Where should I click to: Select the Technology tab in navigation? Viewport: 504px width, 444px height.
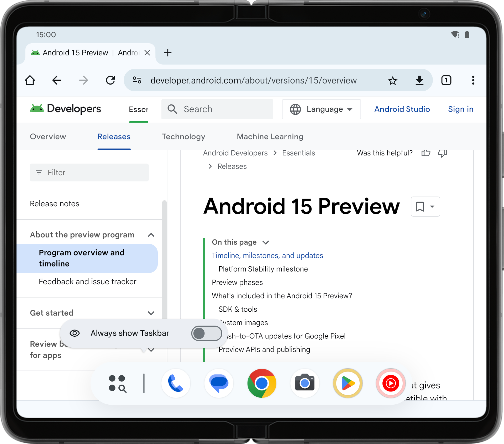183,137
